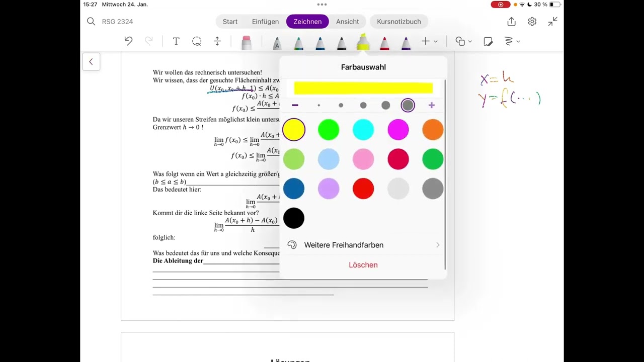Select the yellow highlighter tool
The height and width of the screenshot is (362, 644).
[x=363, y=42]
